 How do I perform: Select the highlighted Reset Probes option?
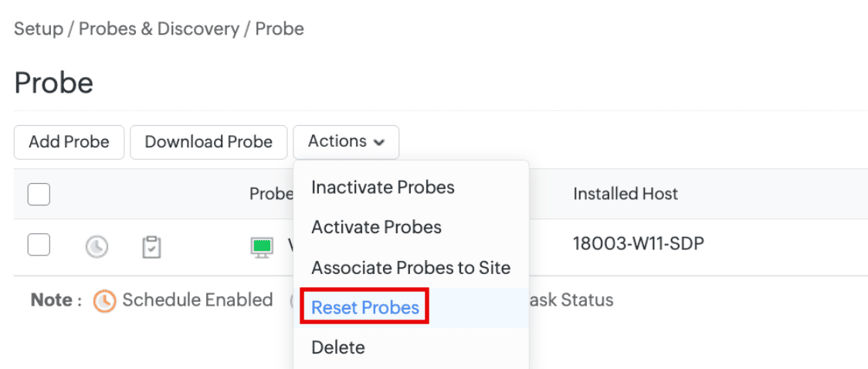coord(365,307)
